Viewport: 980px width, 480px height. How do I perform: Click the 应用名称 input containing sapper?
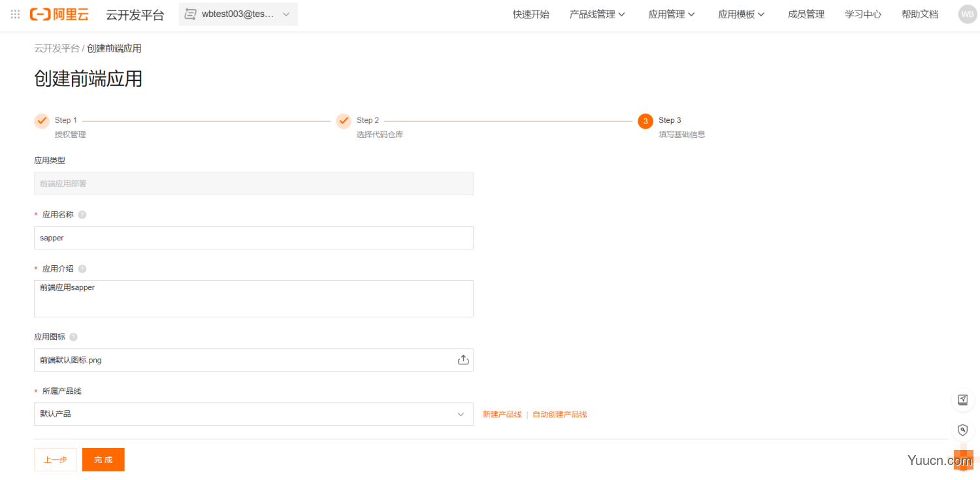[x=253, y=238]
